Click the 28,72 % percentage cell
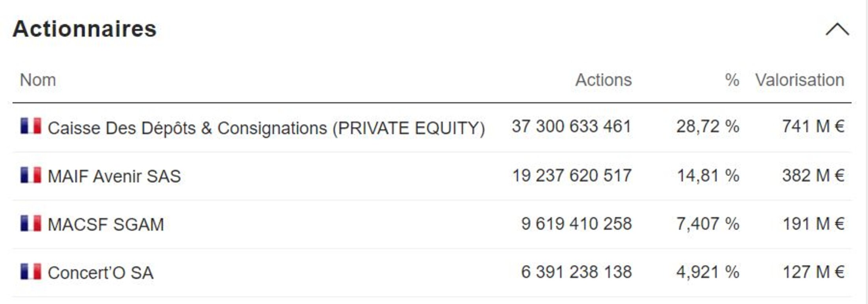 707,127
